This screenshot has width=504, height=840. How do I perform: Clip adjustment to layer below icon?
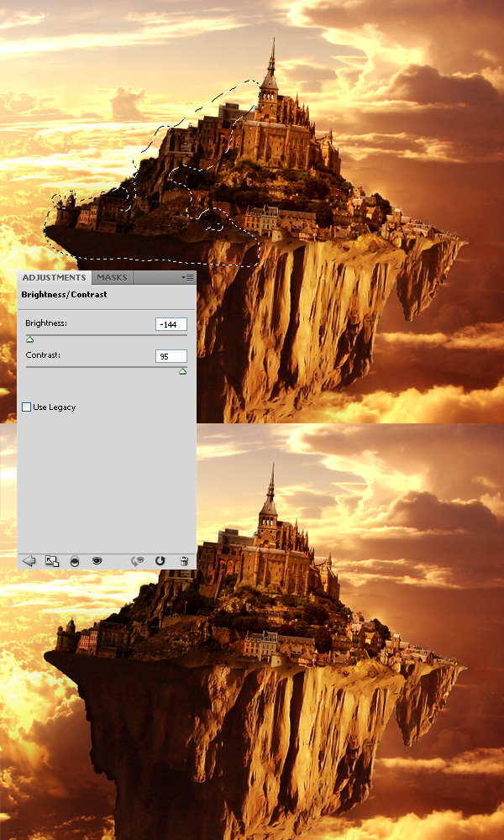pos(75,561)
